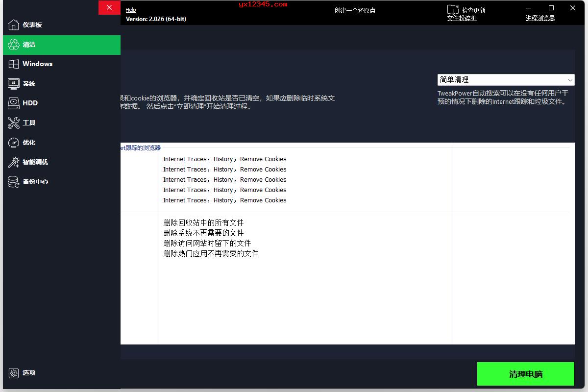588x392 pixels.
Task: Open the Help menu
Action: pos(131,9)
